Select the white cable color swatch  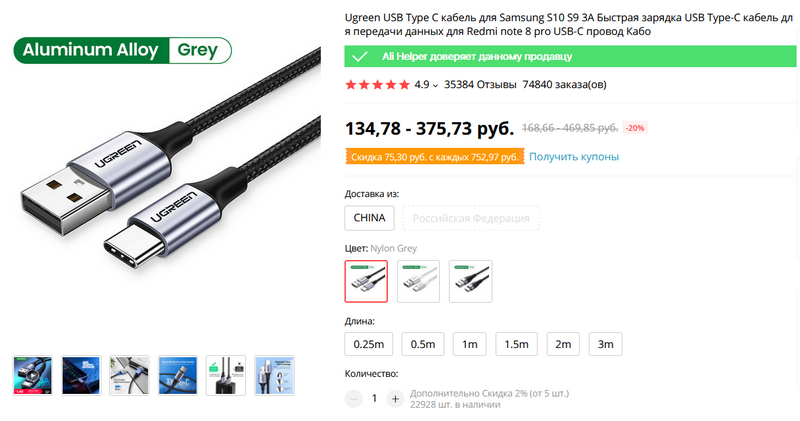418,281
